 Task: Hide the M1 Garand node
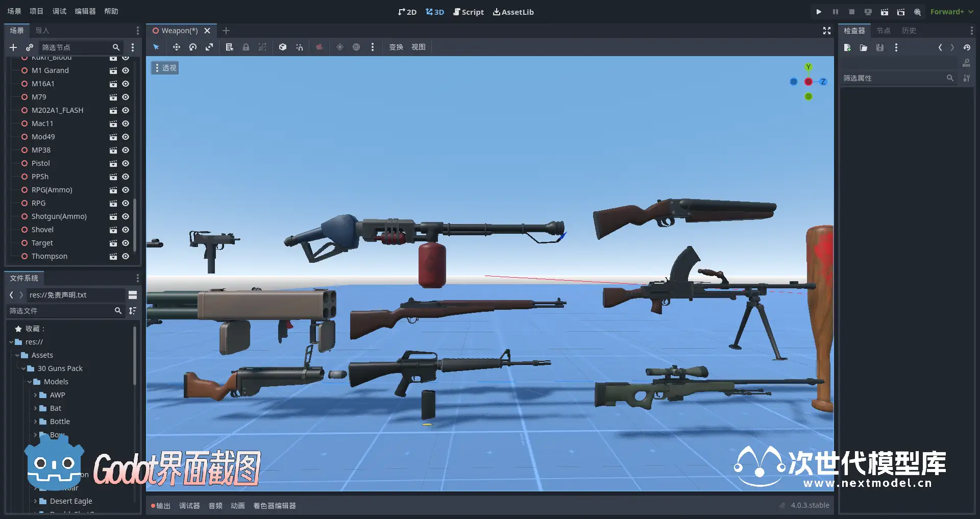click(x=126, y=70)
